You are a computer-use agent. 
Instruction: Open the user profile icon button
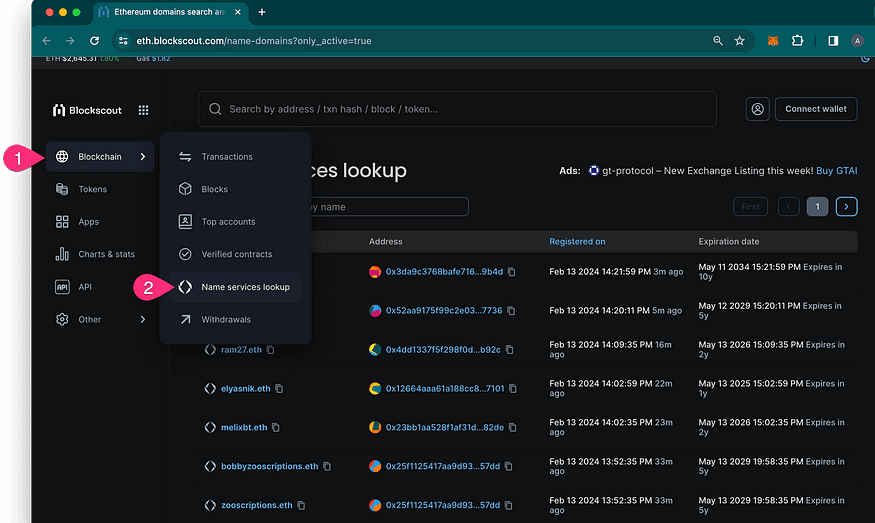[x=757, y=109]
